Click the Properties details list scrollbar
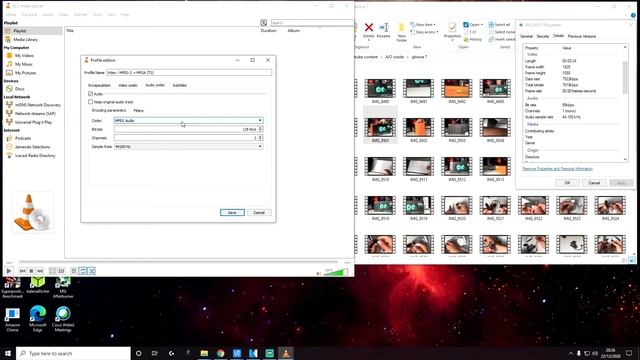Image resolution: width=640 pixels, height=360 pixels. 625,78
